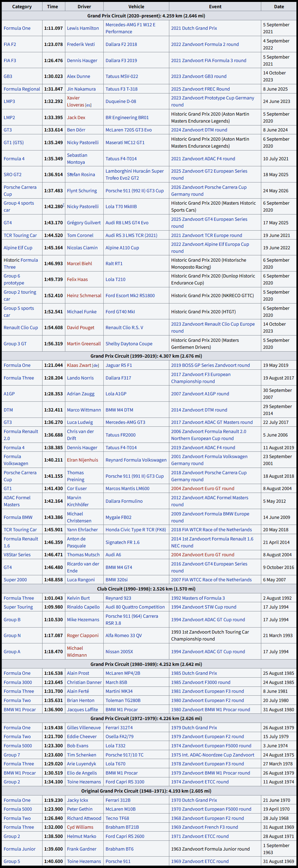Click Grégory Guilvert driver link

click(84, 223)
